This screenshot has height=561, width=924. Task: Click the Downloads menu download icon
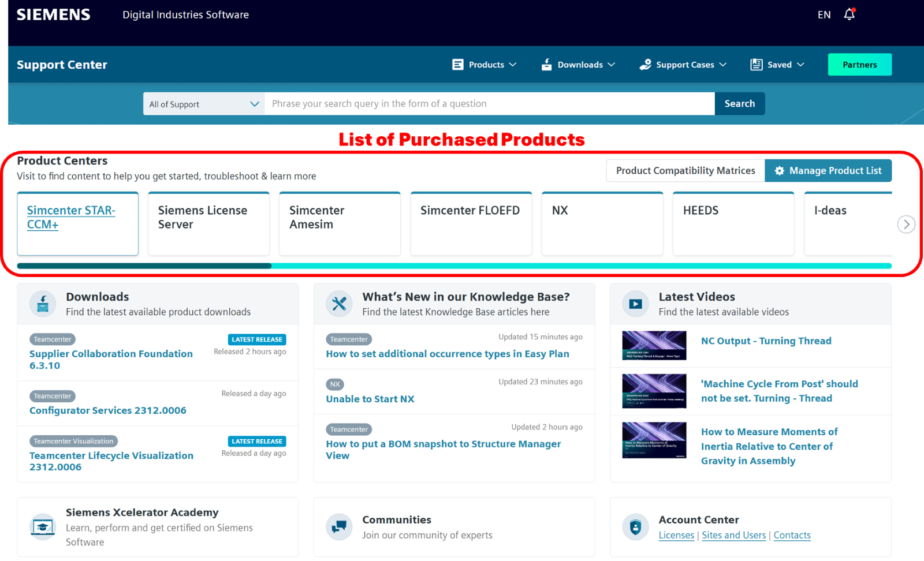pos(546,65)
